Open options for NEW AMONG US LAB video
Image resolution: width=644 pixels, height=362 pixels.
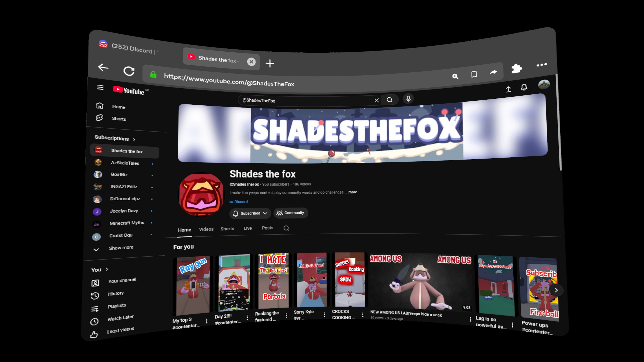pos(470,319)
